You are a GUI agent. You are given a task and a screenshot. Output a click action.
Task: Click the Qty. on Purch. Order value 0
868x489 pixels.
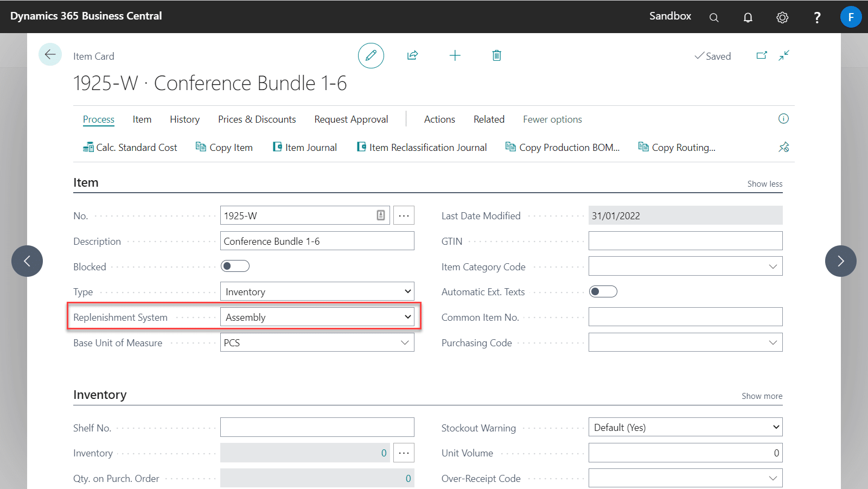coord(409,478)
